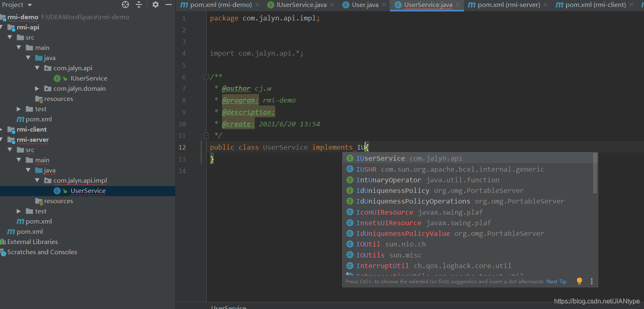The width and height of the screenshot is (644, 309).
Task: Collapse the rmi-api src folder
Action: (x=10, y=37)
